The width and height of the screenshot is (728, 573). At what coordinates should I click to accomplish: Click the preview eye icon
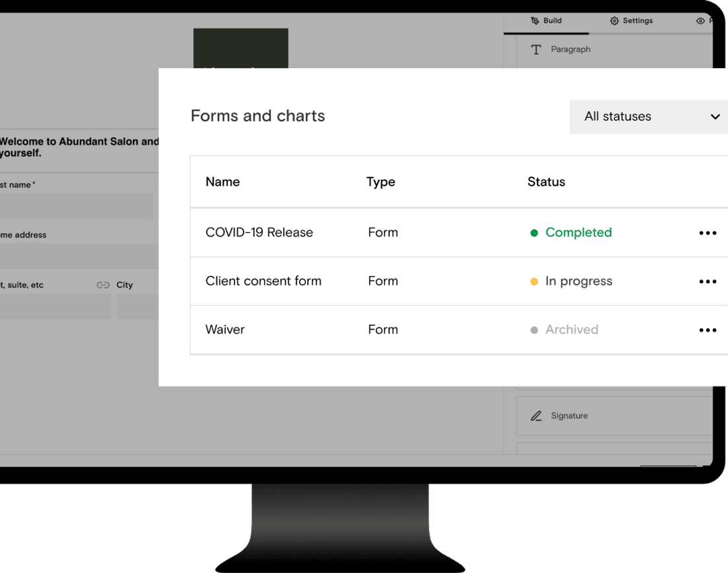700,21
